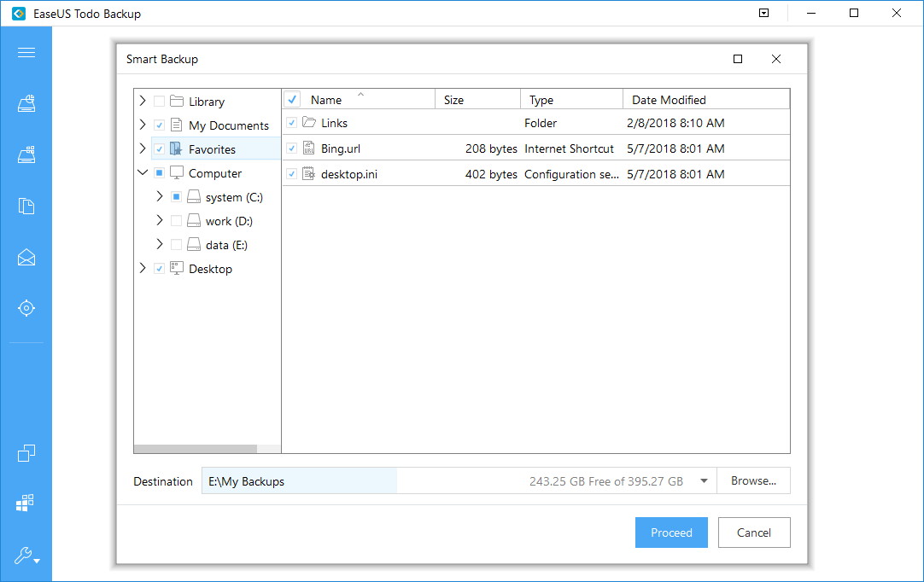Toggle the Library folder checkbox
The image size is (924, 582).
pos(159,102)
